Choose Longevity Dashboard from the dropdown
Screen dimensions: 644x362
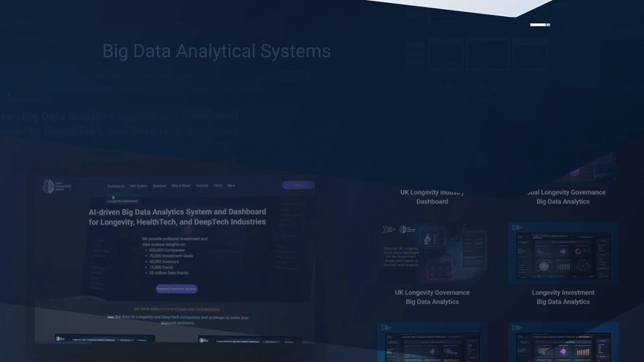[x=122, y=201]
